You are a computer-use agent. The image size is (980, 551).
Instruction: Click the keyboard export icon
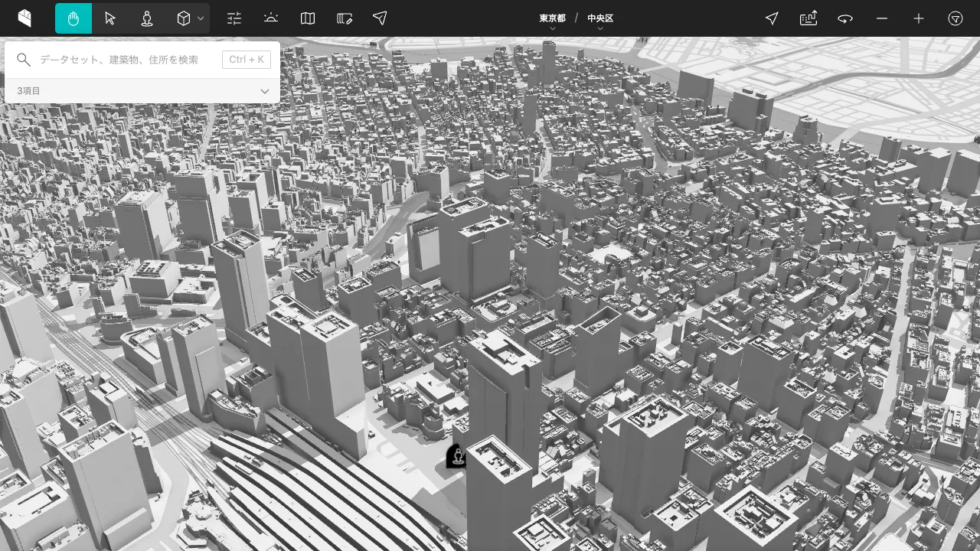pyautogui.click(x=808, y=18)
